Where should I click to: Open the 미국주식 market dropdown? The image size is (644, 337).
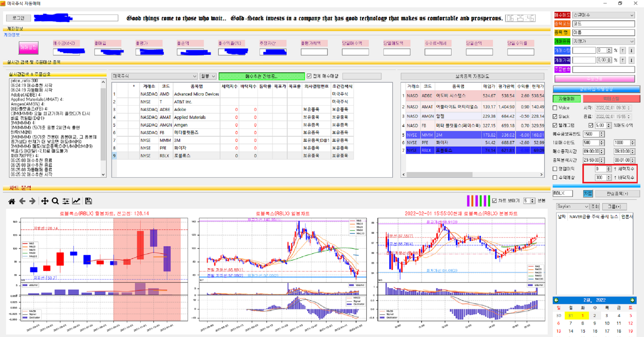154,76
